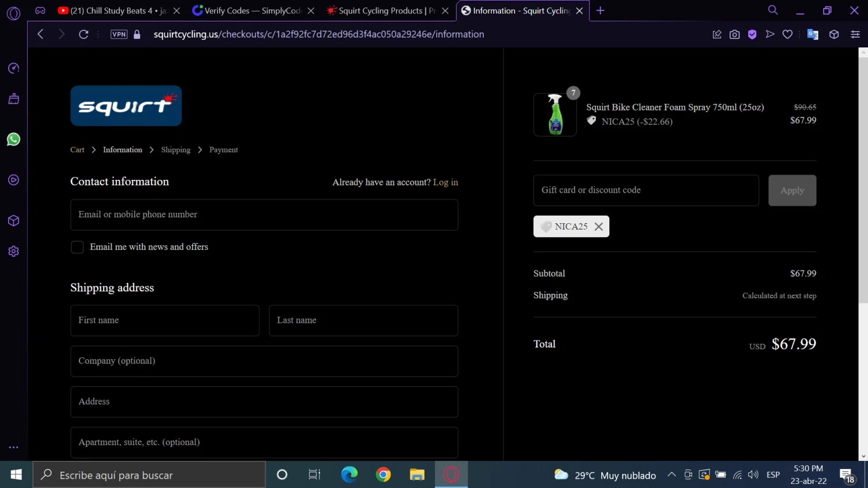Open WhatsApp in the Opera sidebar
868x488 pixels.
click(x=13, y=139)
